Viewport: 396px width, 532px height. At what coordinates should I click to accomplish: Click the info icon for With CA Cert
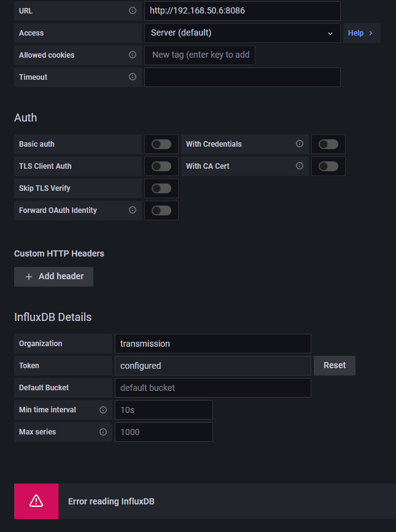(300, 166)
